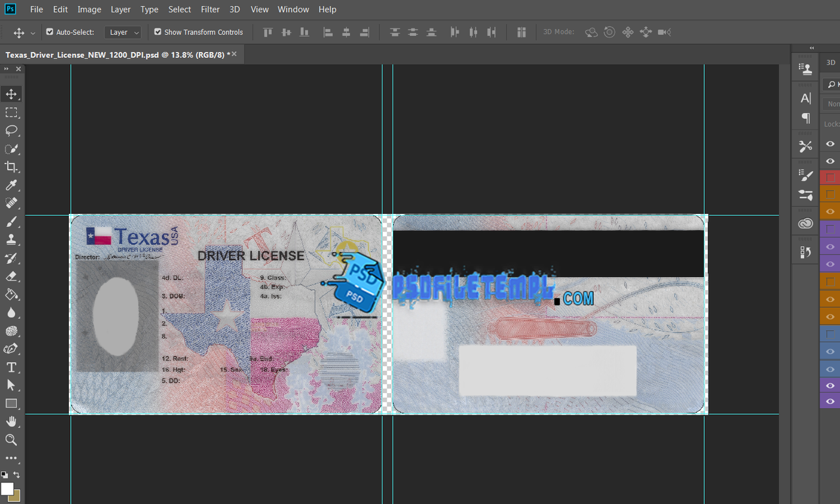The image size is (840, 504).
Task: Select the Hand tool
Action: tap(11, 421)
